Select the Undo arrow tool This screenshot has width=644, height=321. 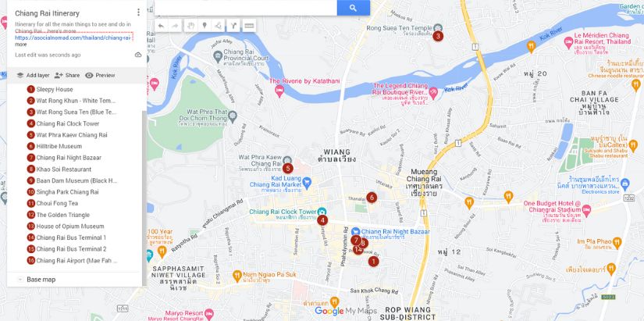[161, 26]
